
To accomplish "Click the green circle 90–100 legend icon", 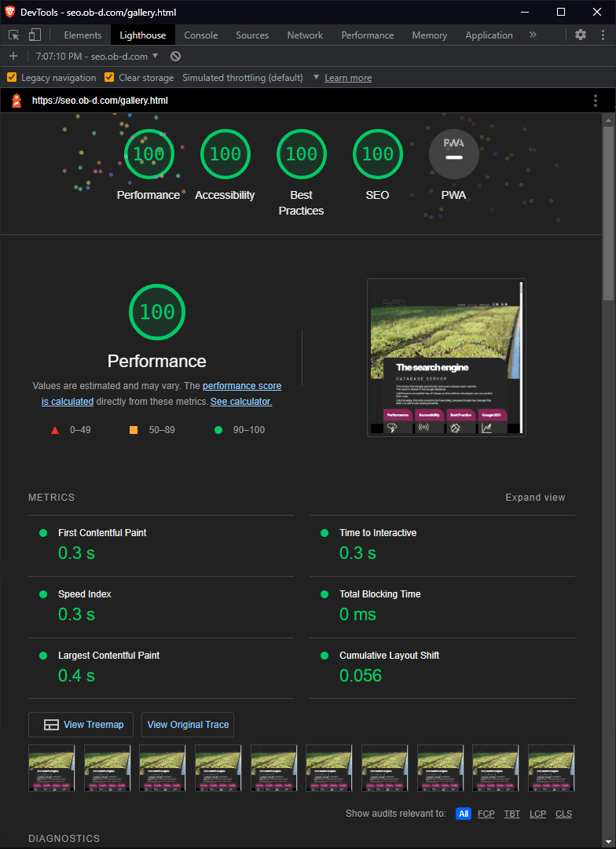I will point(218,430).
